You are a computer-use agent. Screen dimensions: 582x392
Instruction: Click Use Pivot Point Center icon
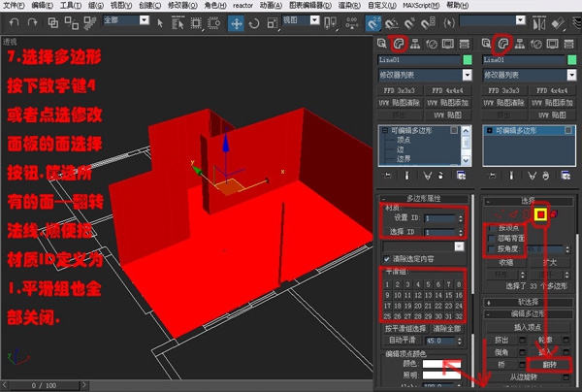point(330,23)
